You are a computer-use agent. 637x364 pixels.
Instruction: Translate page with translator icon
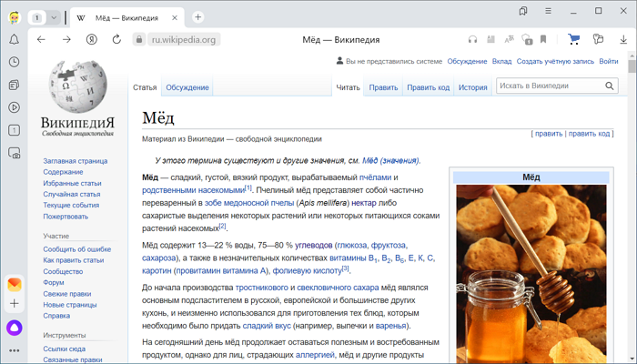coord(509,39)
